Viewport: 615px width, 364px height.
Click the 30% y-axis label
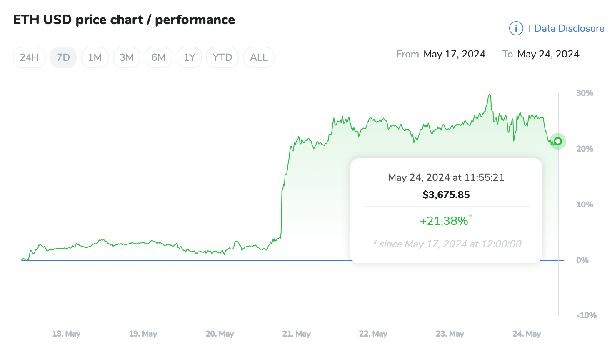584,93
